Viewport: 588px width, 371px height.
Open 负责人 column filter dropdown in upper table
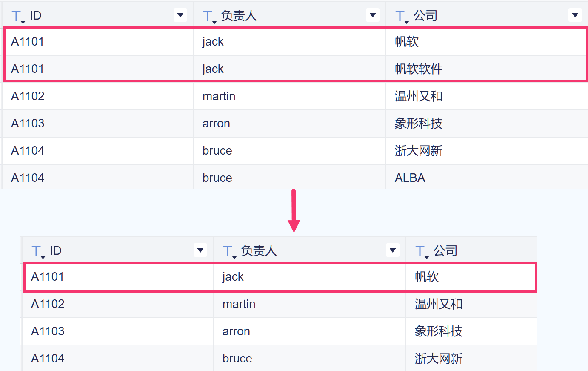373,16
